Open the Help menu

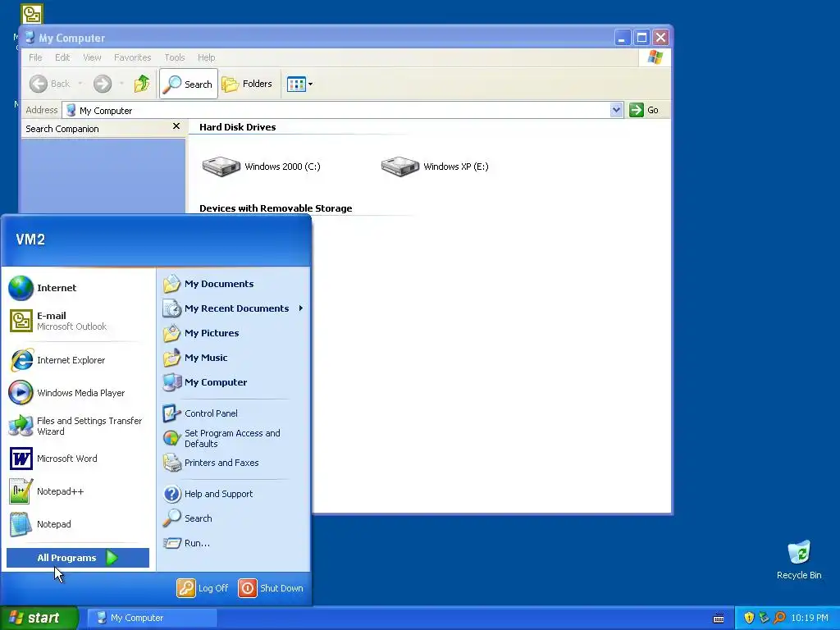[206, 57]
